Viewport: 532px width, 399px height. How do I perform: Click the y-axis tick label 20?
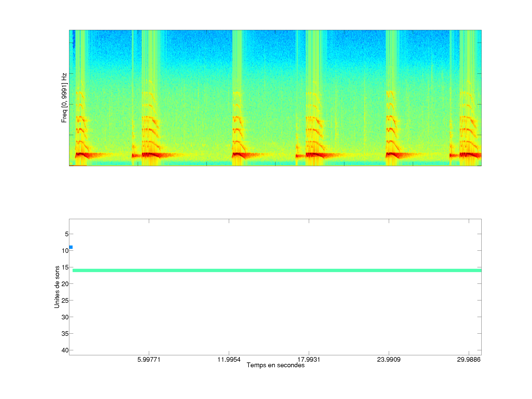[65, 284]
